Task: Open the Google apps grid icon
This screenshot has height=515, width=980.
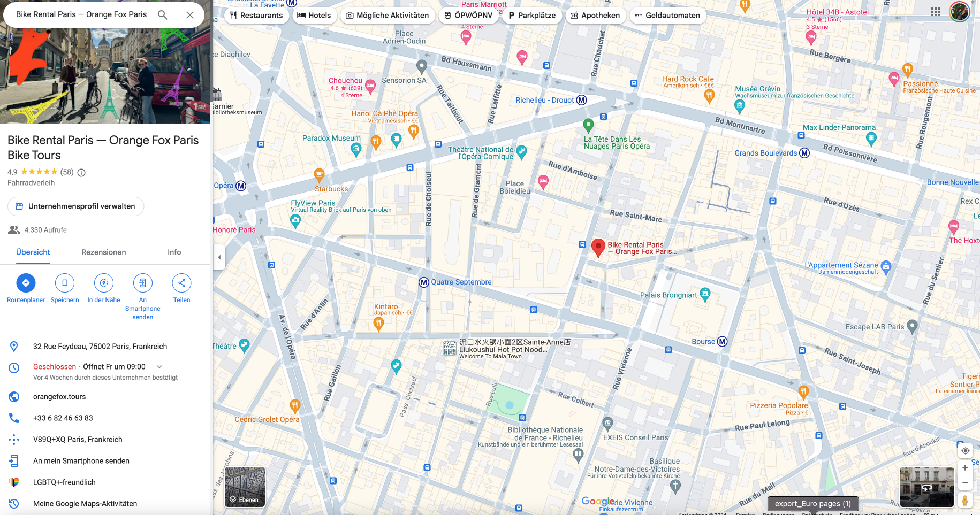Action: pos(936,12)
